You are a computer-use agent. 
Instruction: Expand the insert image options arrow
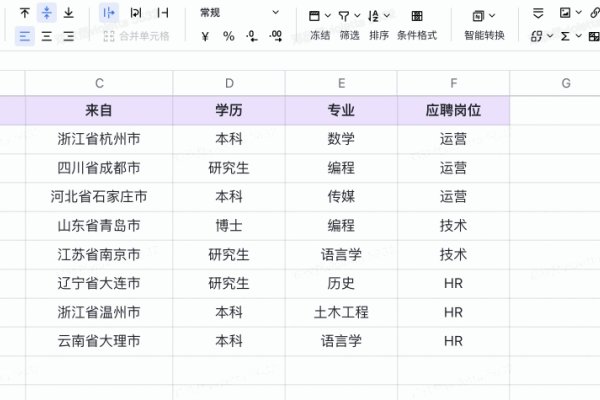(579, 13)
